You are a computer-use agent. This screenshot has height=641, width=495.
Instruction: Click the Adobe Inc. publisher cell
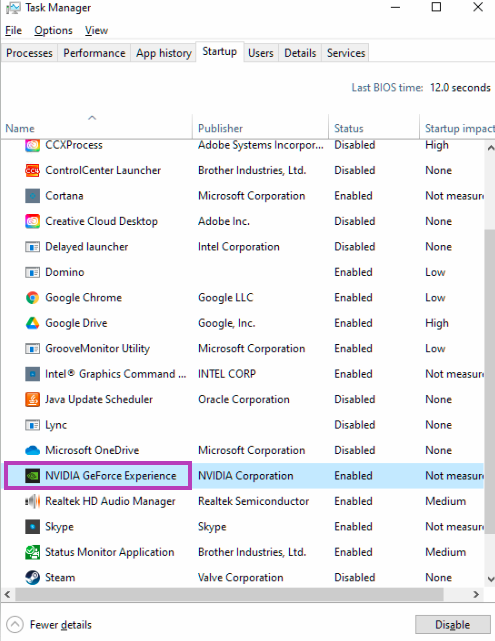click(224, 221)
